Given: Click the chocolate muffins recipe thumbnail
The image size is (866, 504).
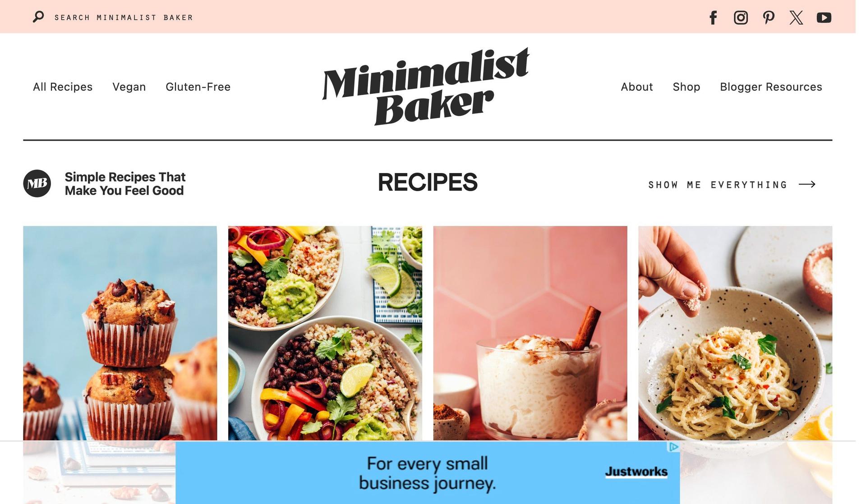Looking at the screenshot, I should (x=120, y=333).
